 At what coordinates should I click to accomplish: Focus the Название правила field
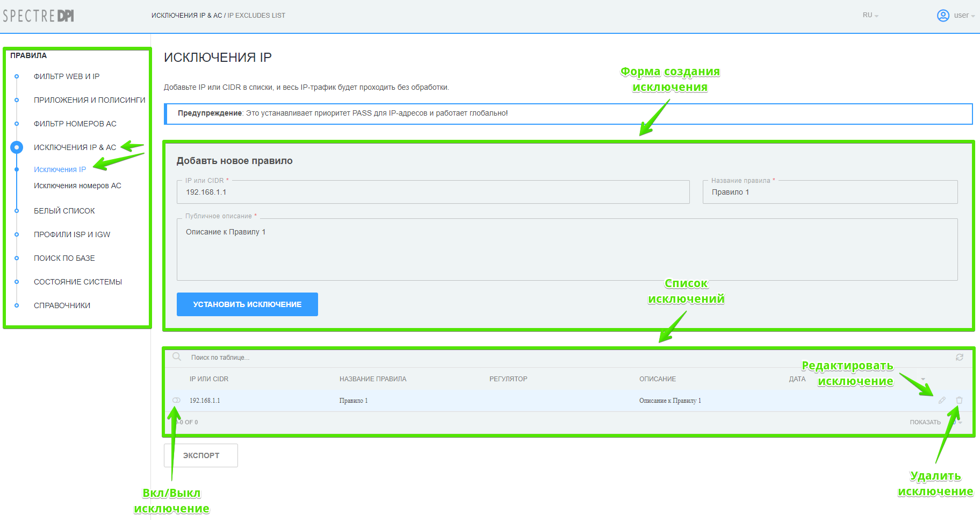click(x=830, y=192)
